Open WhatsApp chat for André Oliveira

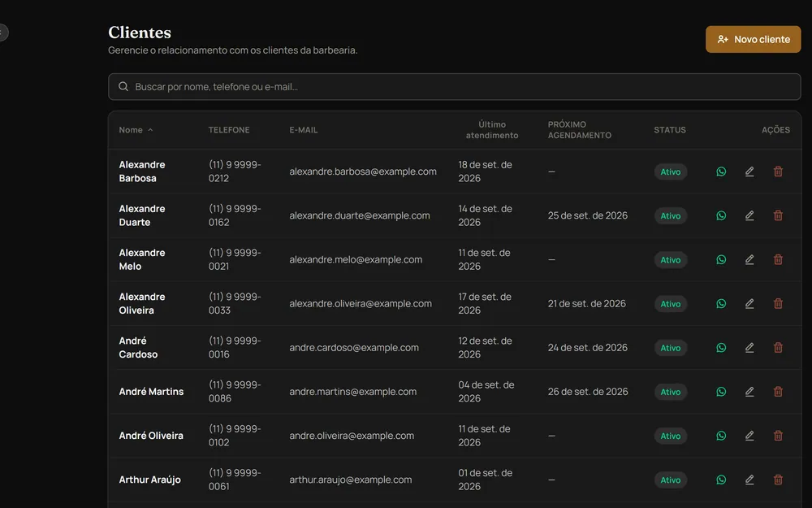click(721, 436)
